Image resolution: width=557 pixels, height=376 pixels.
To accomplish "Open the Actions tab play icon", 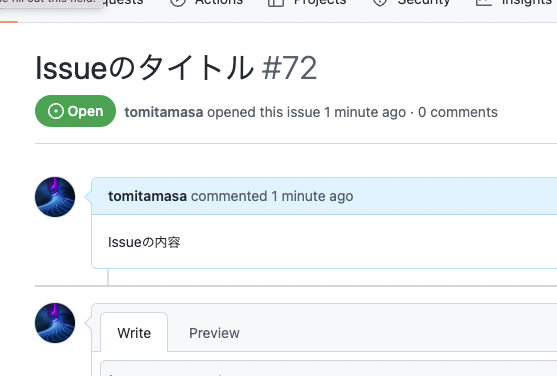I will pyautogui.click(x=178, y=3).
